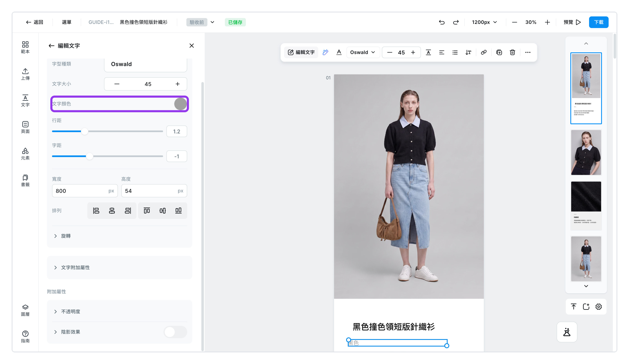Open the 文字顏色 gray color swatch
The width and height of the screenshot is (629, 364).
click(x=181, y=104)
